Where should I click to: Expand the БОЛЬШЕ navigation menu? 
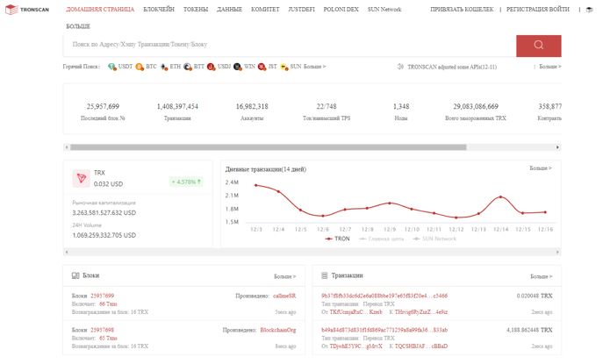[x=77, y=26]
